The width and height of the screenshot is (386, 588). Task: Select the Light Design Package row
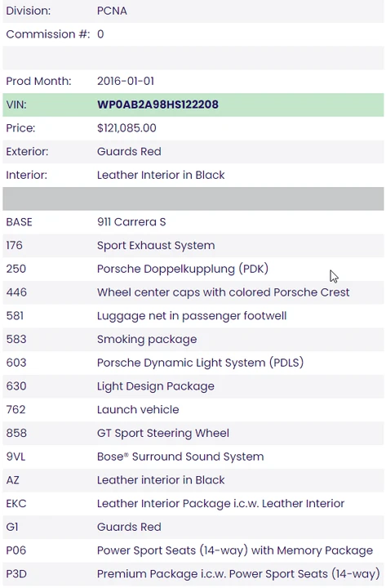click(x=193, y=386)
